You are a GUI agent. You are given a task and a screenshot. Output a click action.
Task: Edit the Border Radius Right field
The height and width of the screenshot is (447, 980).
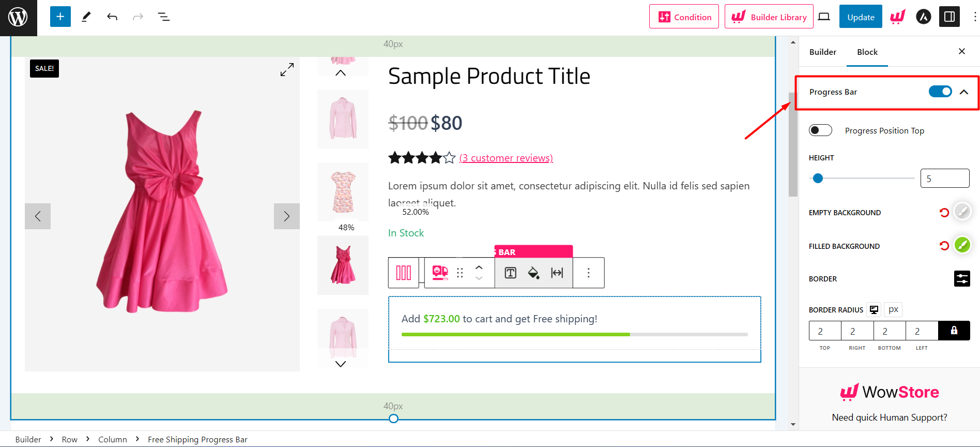point(857,331)
